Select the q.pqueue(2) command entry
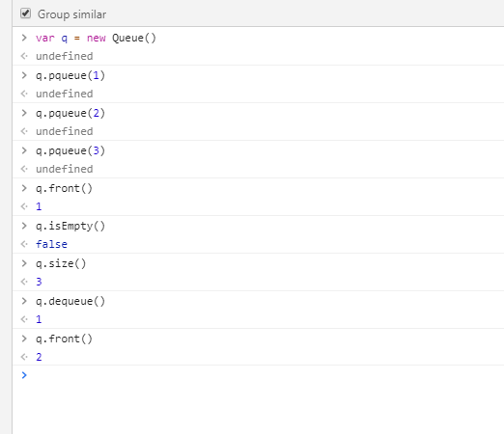Viewport: 504px width, 434px height. [70, 114]
